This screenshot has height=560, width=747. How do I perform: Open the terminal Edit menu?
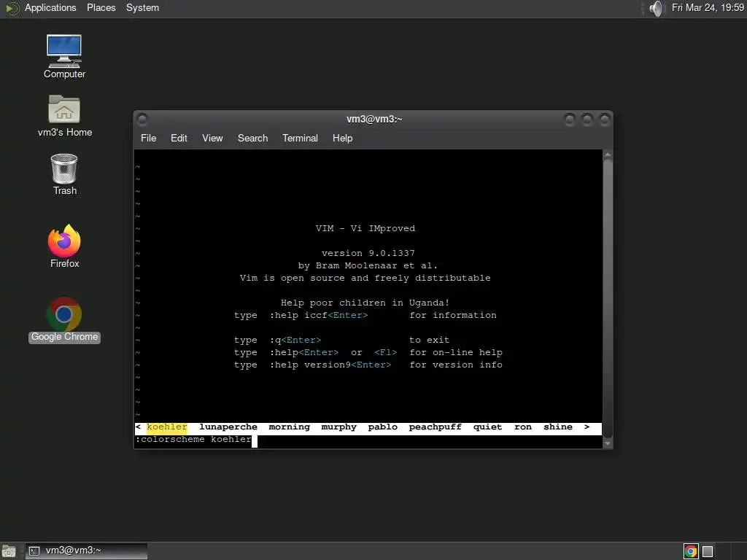pos(179,138)
